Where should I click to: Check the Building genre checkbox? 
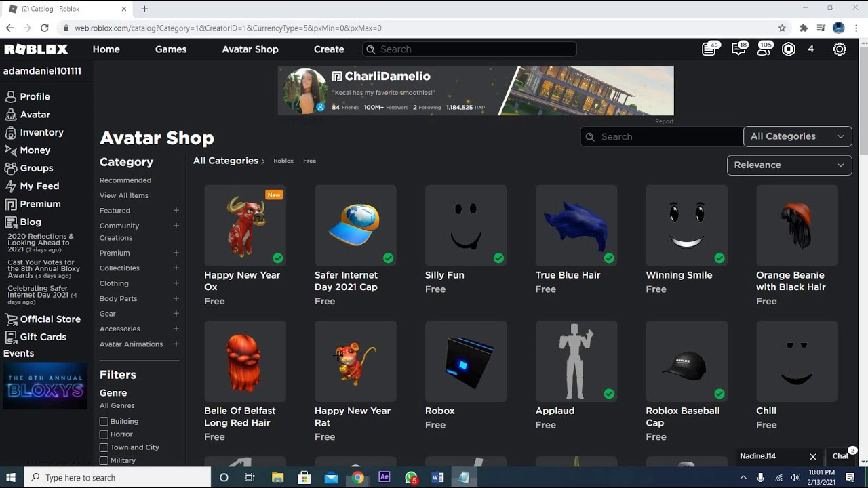(104, 422)
